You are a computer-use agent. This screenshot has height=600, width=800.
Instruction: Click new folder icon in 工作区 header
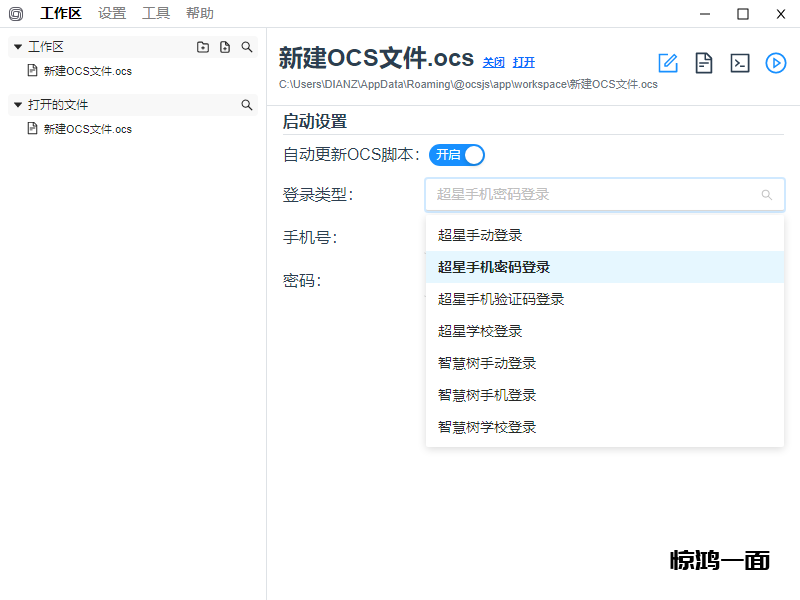pyautogui.click(x=203, y=47)
